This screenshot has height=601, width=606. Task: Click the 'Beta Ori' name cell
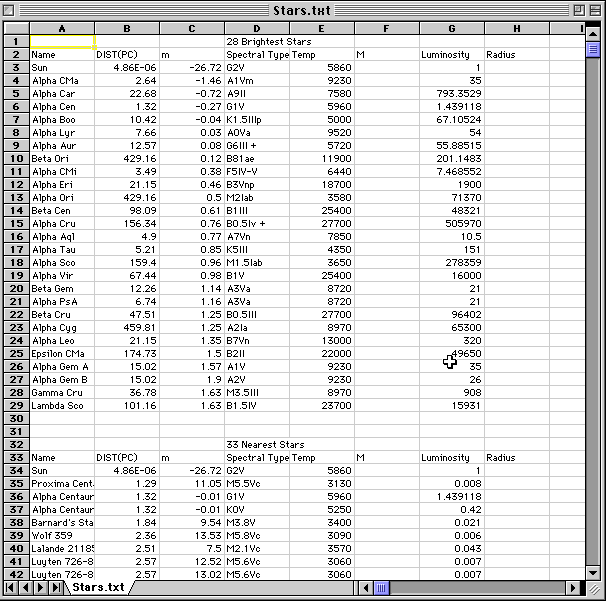pyautogui.click(x=62, y=159)
